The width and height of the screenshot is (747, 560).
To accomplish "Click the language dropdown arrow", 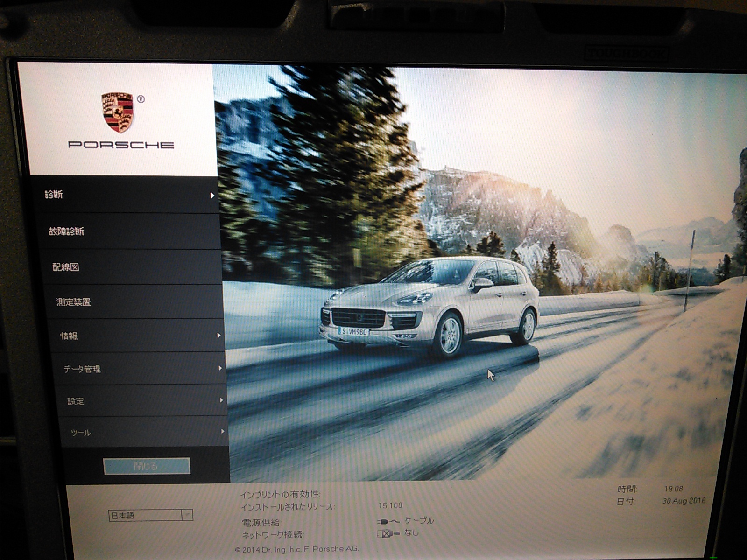I will (187, 515).
